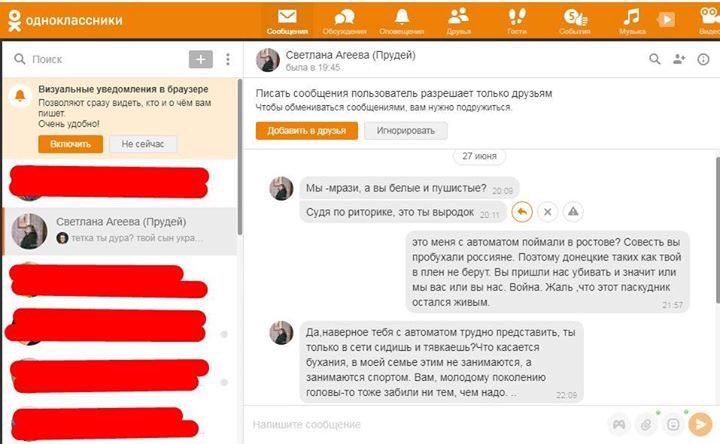Click the Игнорировать button
Screen dimensions: 720x444
pyautogui.click(x=405, y=131)
